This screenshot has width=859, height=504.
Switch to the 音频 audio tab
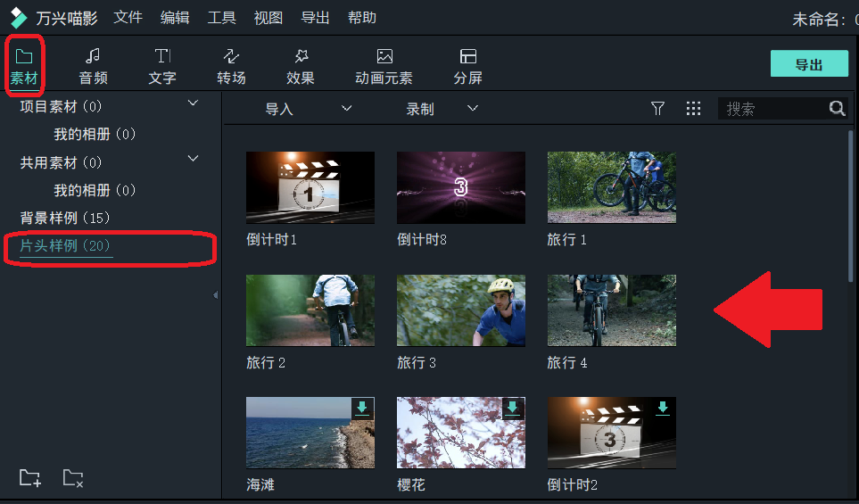point(93,66)
